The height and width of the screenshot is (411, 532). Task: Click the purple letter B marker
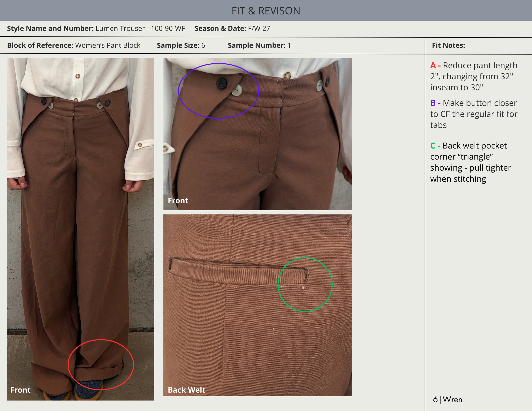click(433, 103)
